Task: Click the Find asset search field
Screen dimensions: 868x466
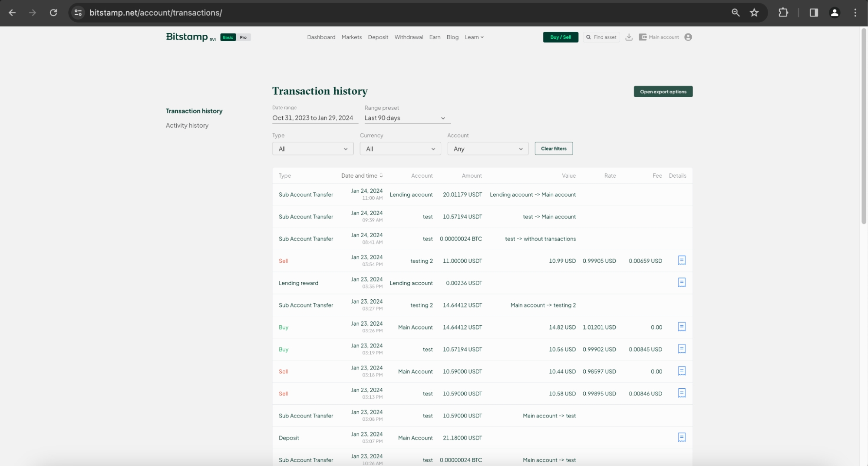Action: [601, 37]
